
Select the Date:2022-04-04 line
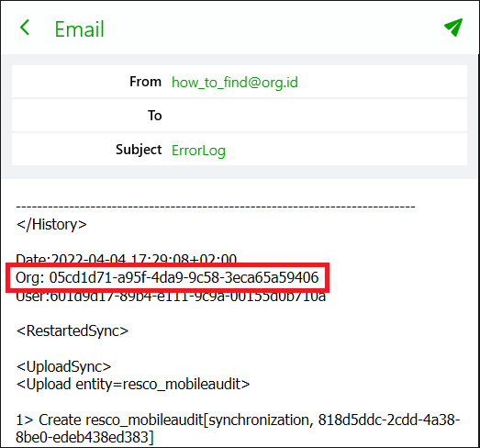coord(126,259)
